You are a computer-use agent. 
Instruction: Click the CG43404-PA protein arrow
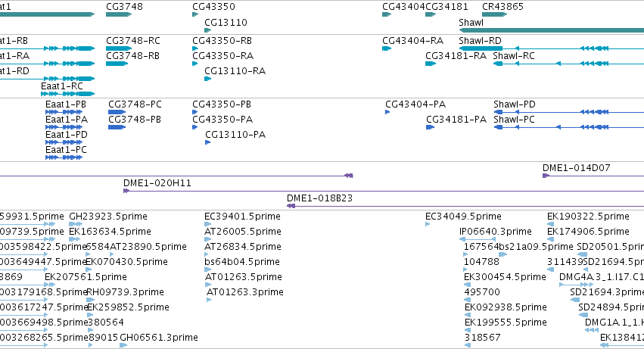pyautogui.click(x=387, y=112)
